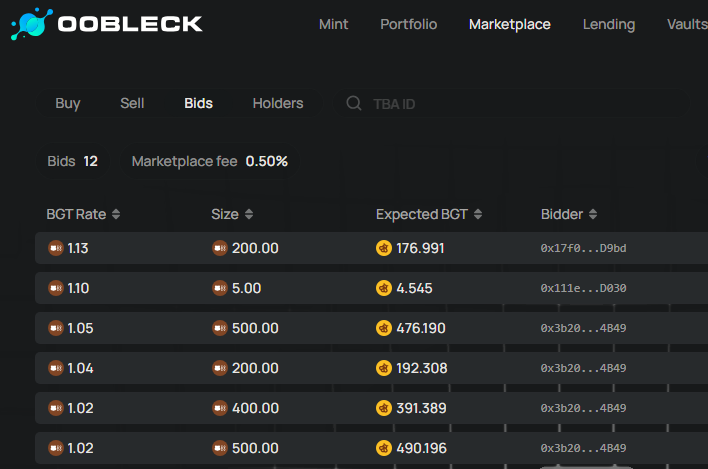
Task: Open the Lending section
Action: [609, 24]
